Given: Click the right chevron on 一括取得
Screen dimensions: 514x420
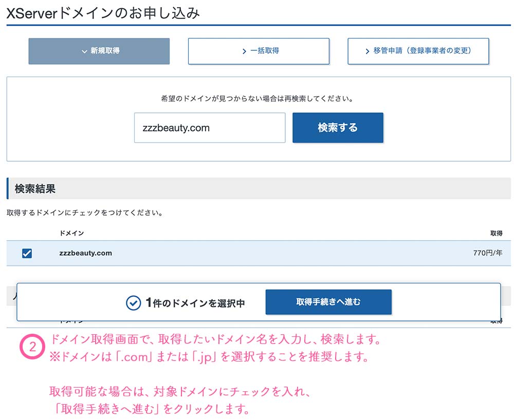Looking at the screenshot, I should (x=244, y=51).
